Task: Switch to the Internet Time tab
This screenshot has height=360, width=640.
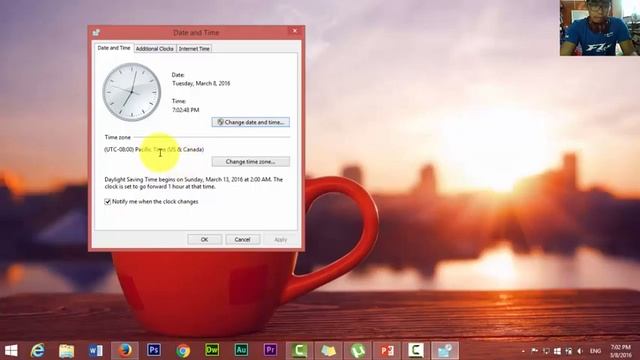Action: pos(194,49)
